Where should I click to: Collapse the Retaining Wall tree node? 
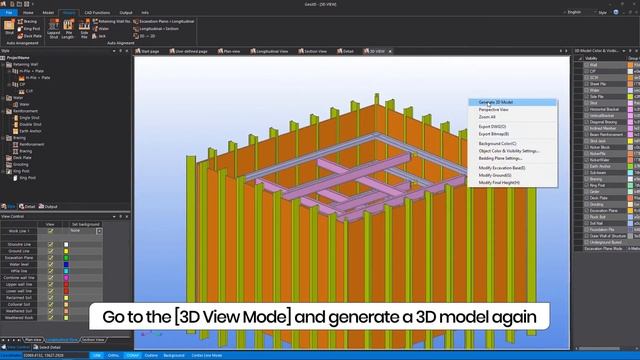click(x=3, y=64)
